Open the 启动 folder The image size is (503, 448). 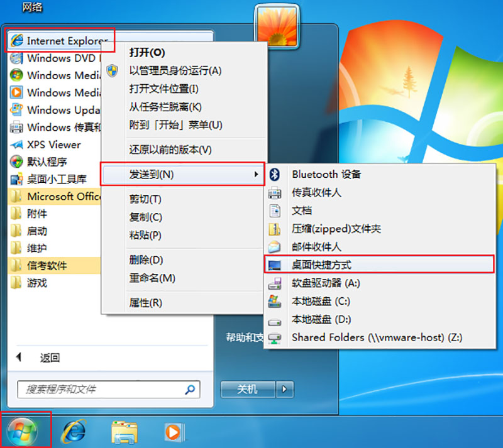(55, 231)
